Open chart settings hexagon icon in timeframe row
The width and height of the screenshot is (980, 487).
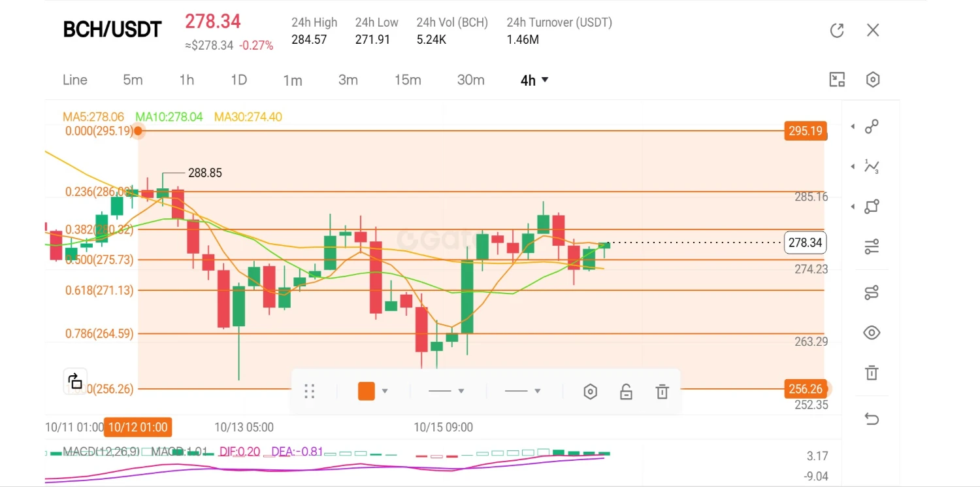point(873,80)
